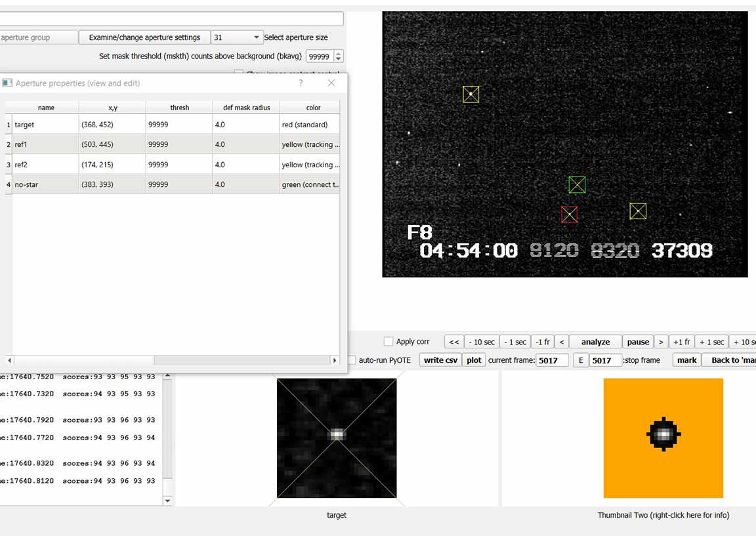Screen dimensions: 756x536
Task: Select the 'ref2' aperture name cell
Action: [x=46, y=165]
